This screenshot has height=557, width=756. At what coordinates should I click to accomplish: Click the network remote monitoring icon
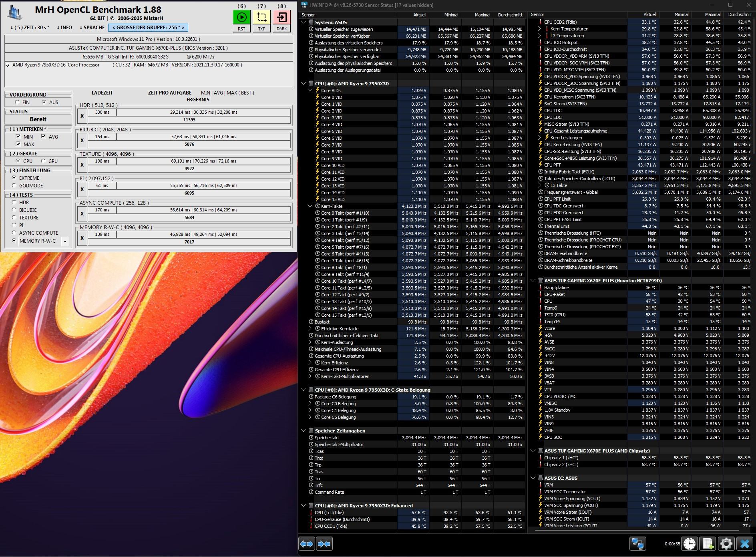click(x=637, y=544)
